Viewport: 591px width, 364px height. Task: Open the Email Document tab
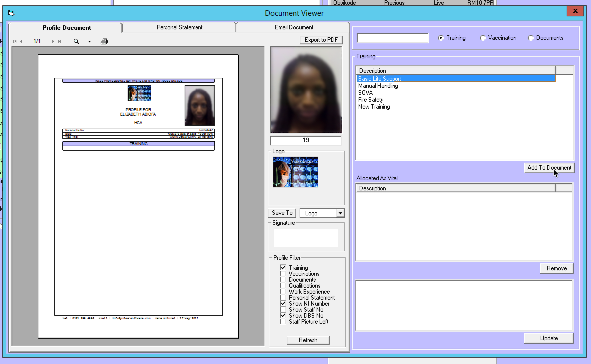pos(294,27)
